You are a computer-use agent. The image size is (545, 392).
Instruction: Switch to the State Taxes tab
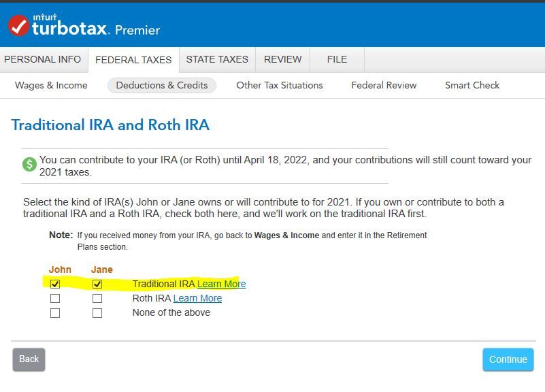click(x=217, y=59)
